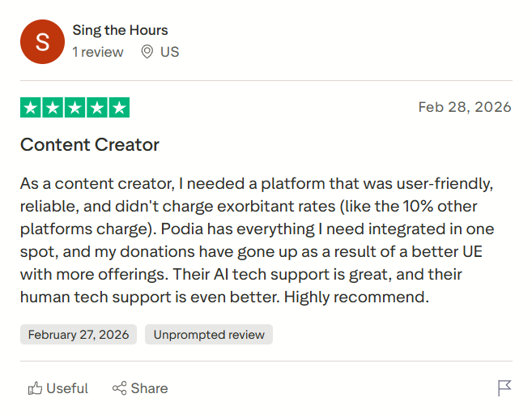Mark review as helpful via "Useful" label
This screenshot has height=415, width=532.
[67, 388]
